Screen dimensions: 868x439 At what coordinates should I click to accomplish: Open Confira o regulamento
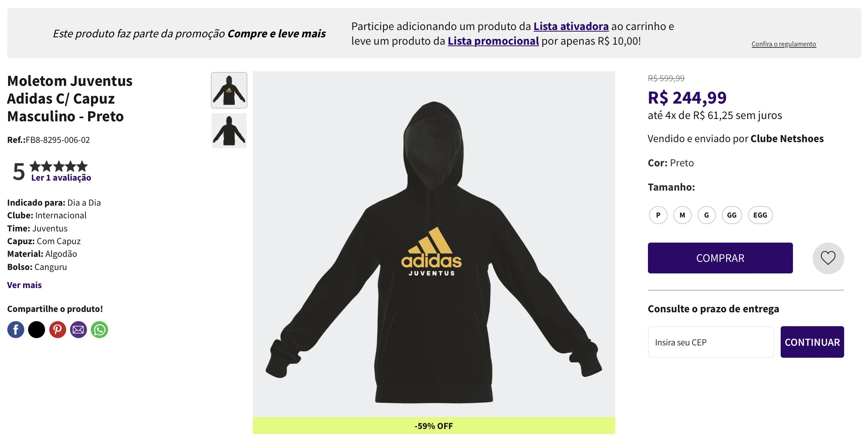pyautogui.click(x=784, y=44)
